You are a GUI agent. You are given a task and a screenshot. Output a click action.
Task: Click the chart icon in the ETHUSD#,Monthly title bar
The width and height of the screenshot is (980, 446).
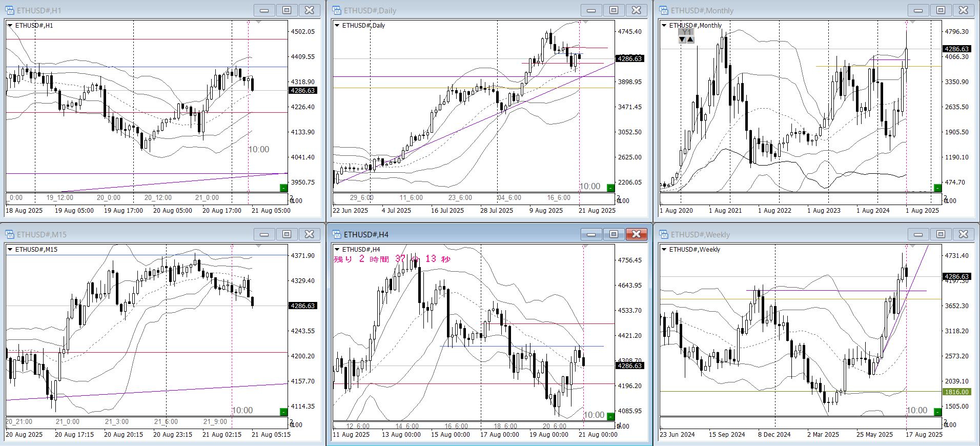pos(664,10)
